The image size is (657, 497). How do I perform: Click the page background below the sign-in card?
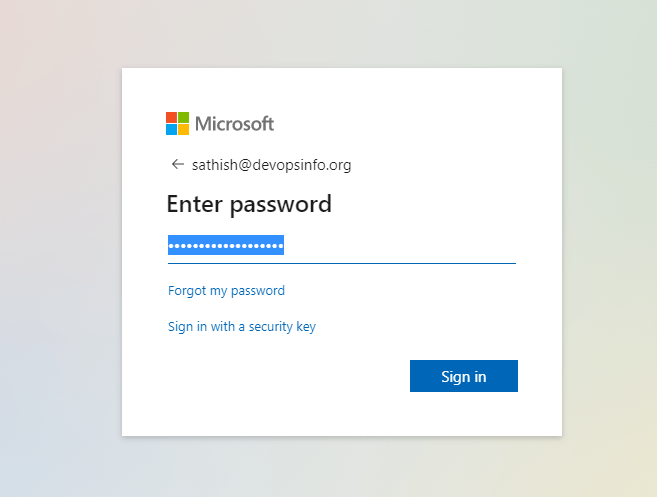coord(340,468)
